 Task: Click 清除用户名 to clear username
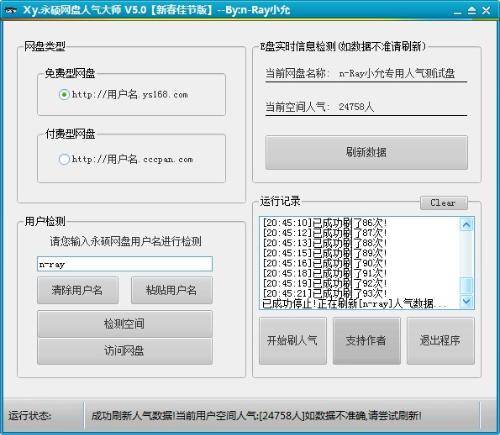78,290
